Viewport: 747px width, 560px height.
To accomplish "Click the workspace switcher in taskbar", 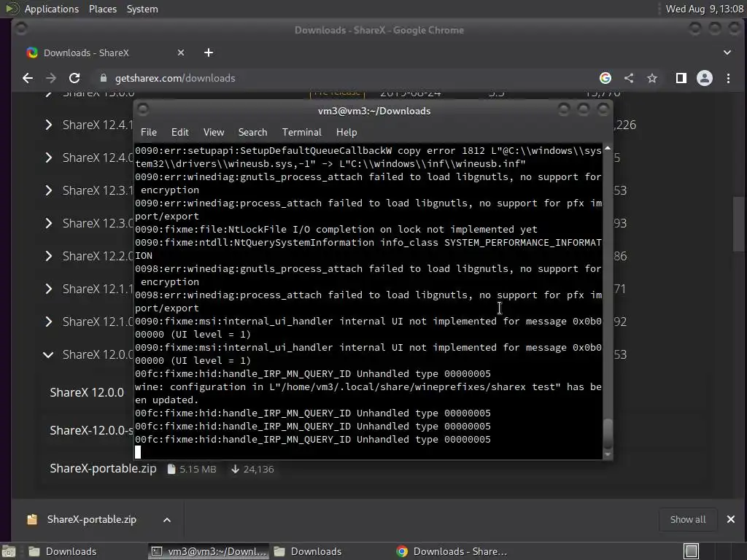I will click(x=692, y=551).
